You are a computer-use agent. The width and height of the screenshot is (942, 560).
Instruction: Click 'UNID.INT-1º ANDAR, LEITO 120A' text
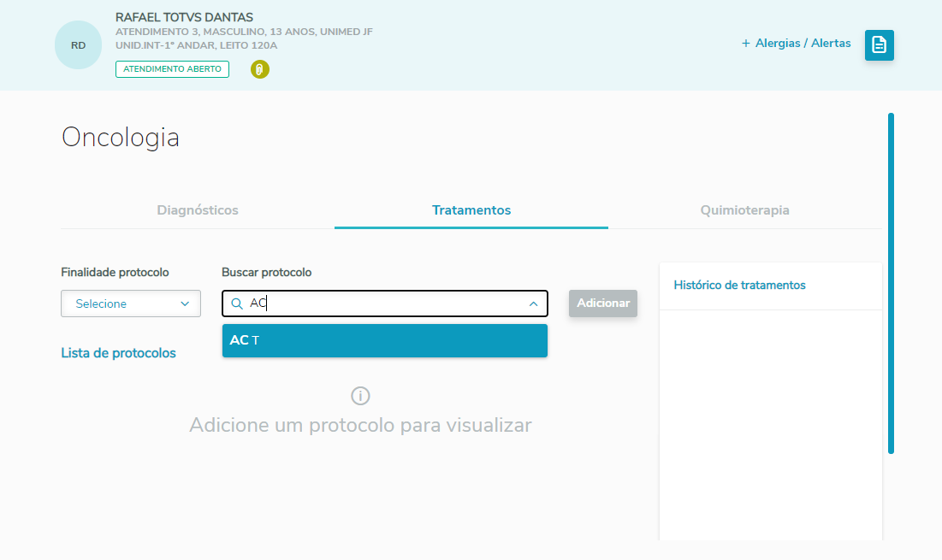197,45
